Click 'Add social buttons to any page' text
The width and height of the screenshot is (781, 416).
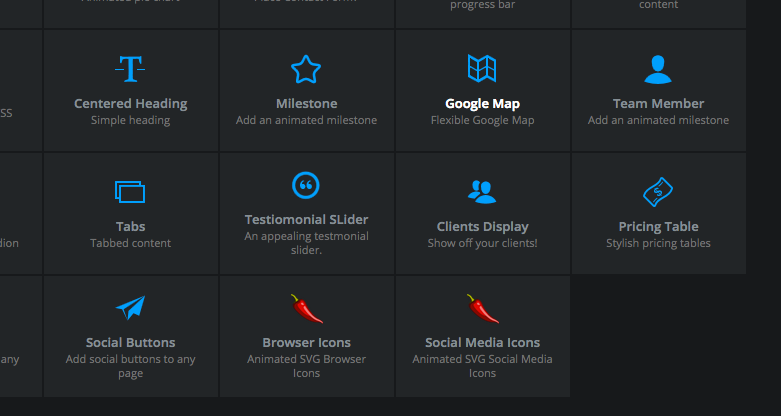[130, 366]
